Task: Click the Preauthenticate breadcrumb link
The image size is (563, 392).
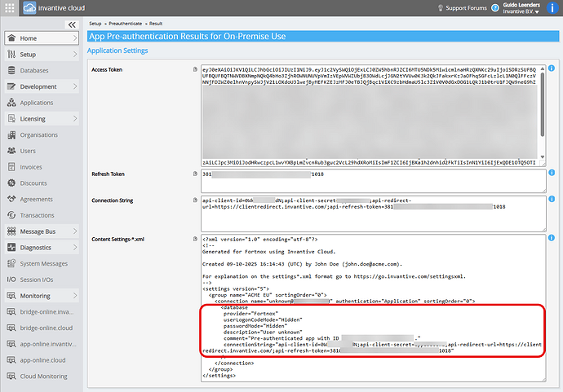Action: 129,24
